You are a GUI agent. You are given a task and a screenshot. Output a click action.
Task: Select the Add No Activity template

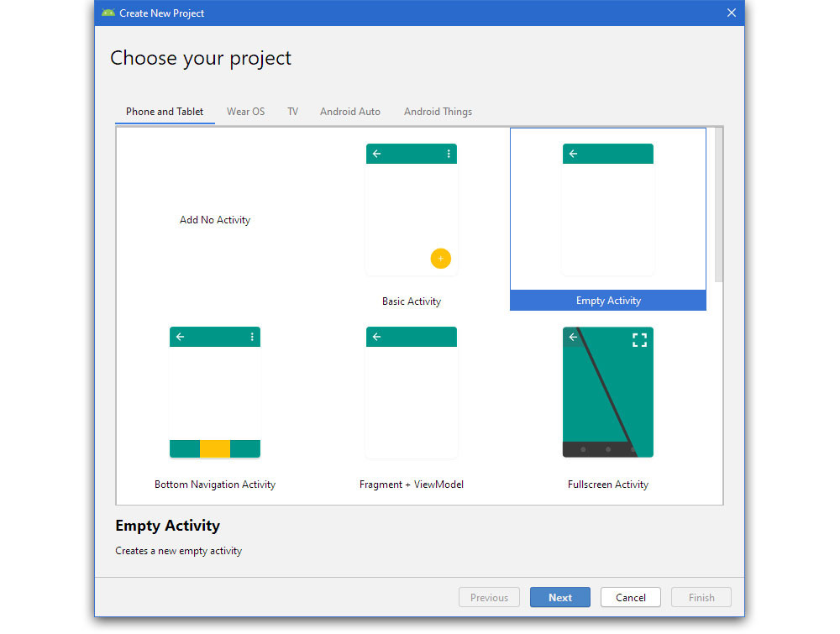click(214, 219)
